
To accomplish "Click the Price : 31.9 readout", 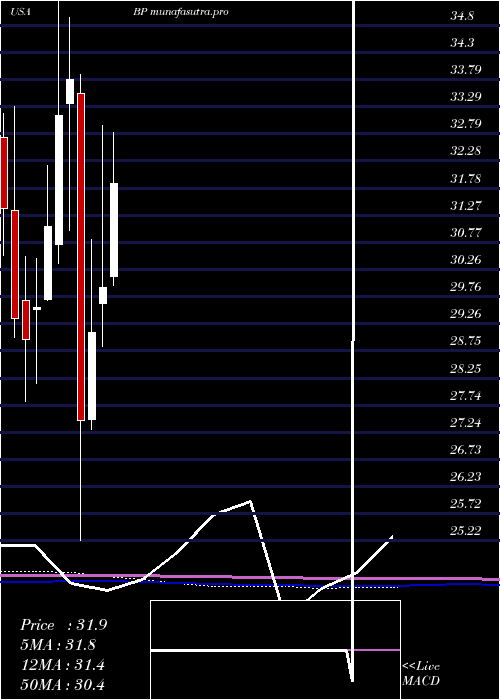I will point(63,625).
